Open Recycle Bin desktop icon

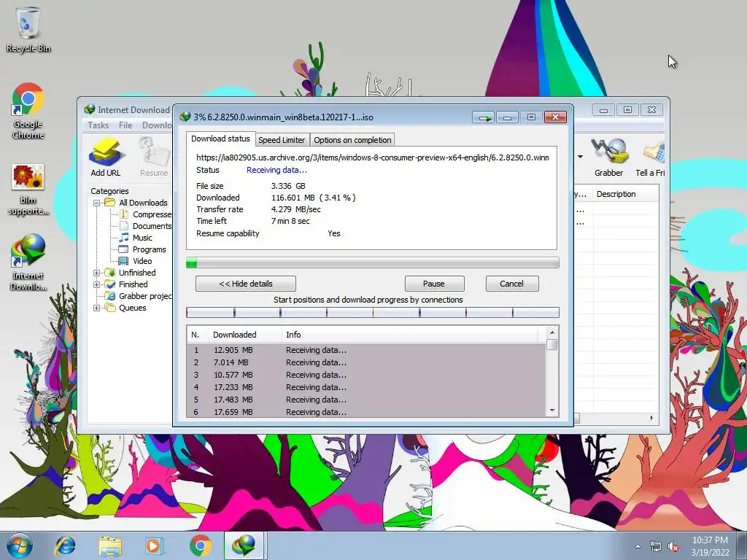[28, 29]
